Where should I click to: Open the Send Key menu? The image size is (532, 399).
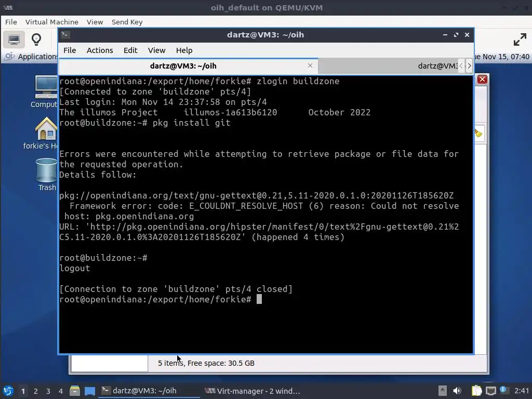point(127,22)
